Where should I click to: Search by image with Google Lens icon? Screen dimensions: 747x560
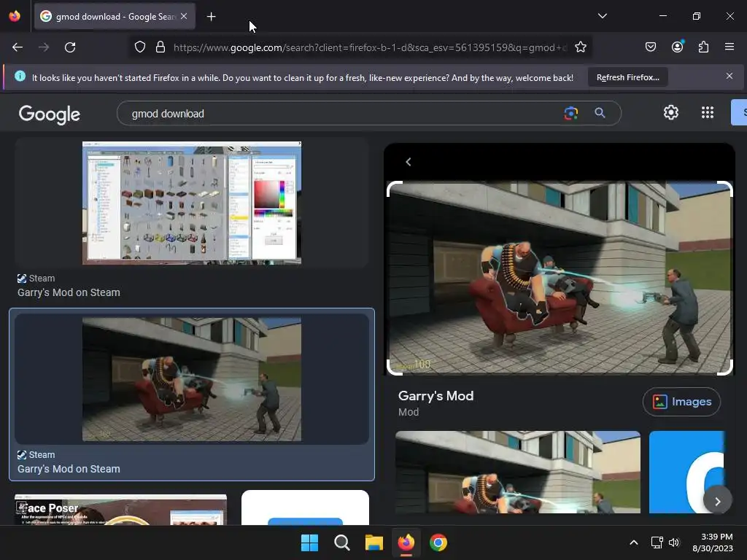570,113
